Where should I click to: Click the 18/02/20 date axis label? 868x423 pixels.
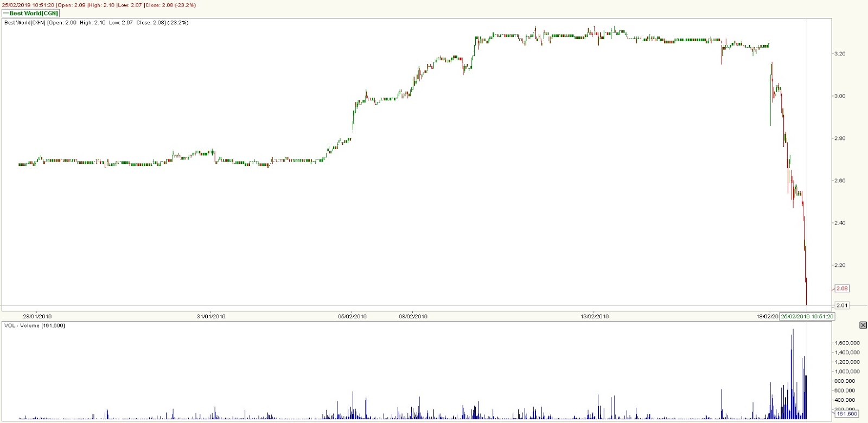click(x=768, y=316)
